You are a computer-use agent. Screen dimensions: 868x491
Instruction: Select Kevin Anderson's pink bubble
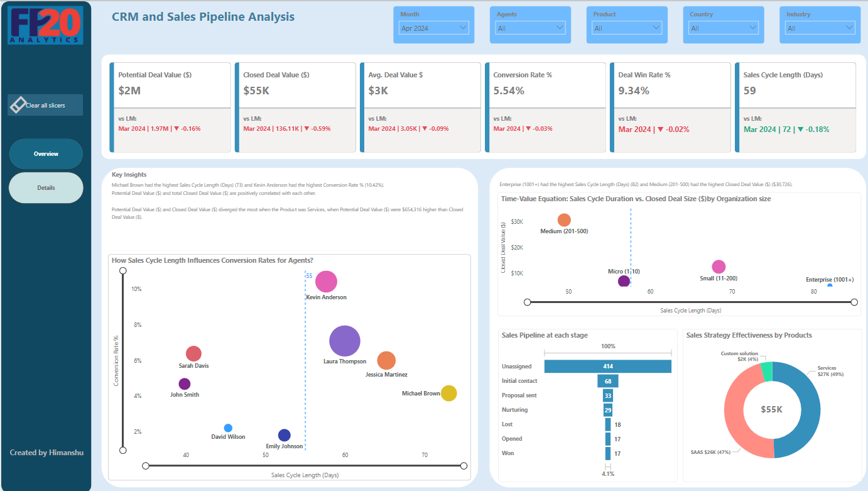pos(326,282)
